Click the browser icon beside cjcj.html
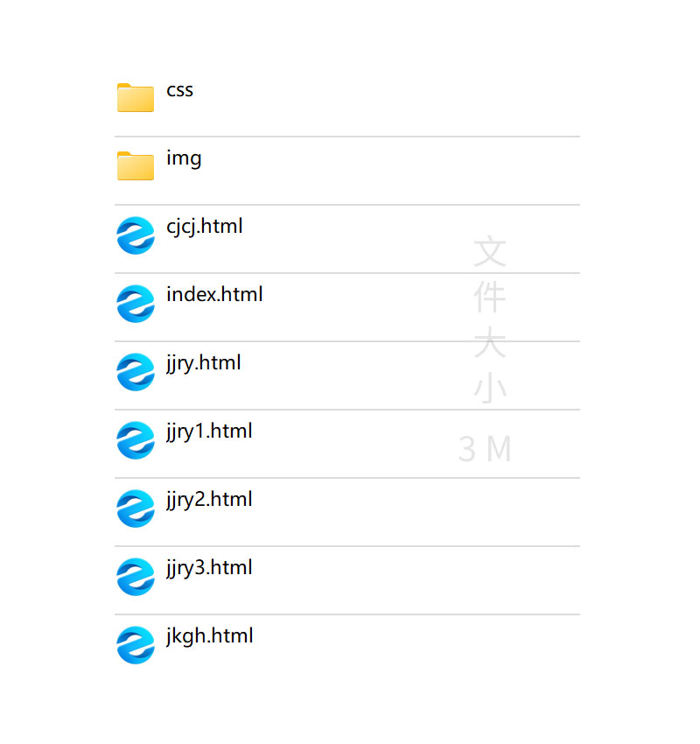The height and width of the screenshot is (744, 700). [x=136, y=235]
